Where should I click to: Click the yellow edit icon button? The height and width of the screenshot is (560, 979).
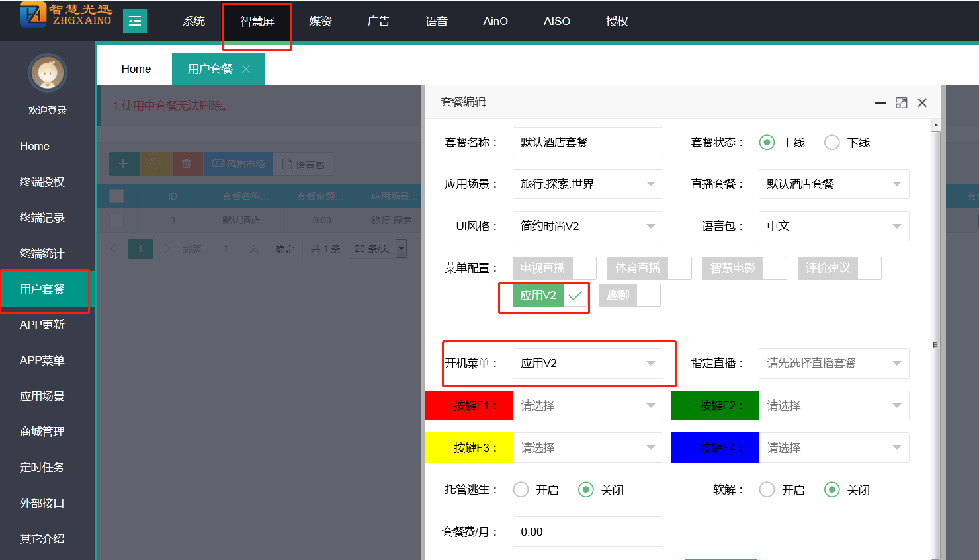click(155, 164)
